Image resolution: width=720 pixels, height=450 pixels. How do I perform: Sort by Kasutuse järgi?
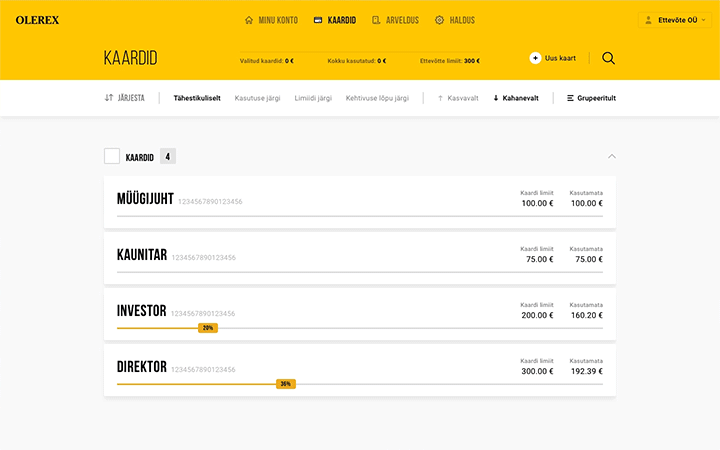256,98
